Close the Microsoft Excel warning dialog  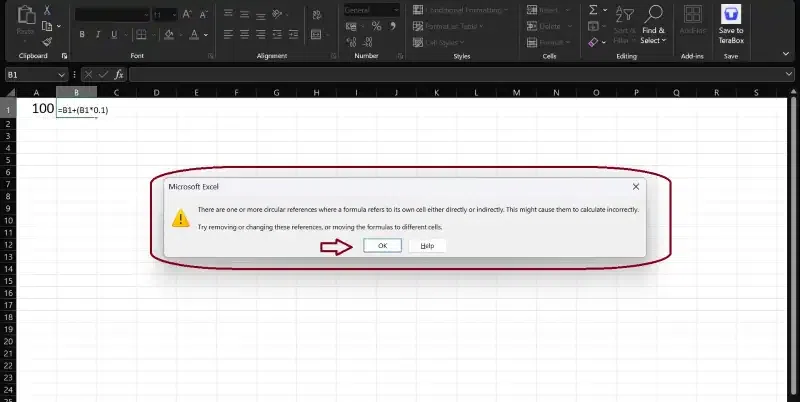tap(636, 187)
